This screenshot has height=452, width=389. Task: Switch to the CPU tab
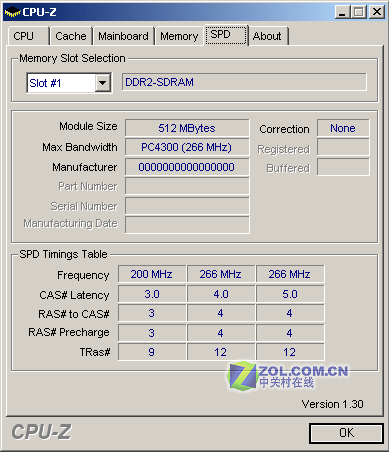point(28,36)
